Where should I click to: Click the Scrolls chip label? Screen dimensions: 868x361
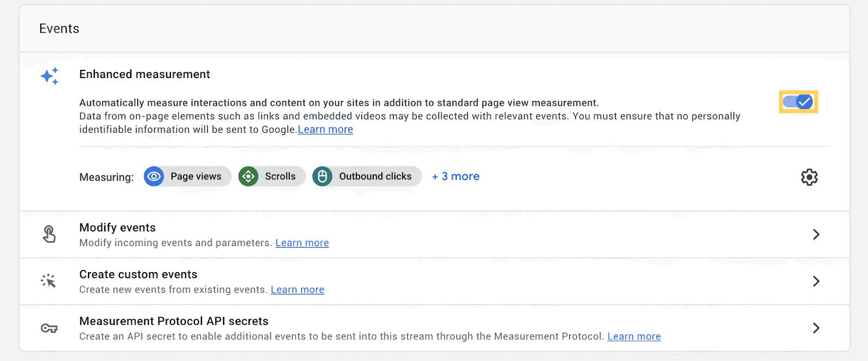[280, 177]
